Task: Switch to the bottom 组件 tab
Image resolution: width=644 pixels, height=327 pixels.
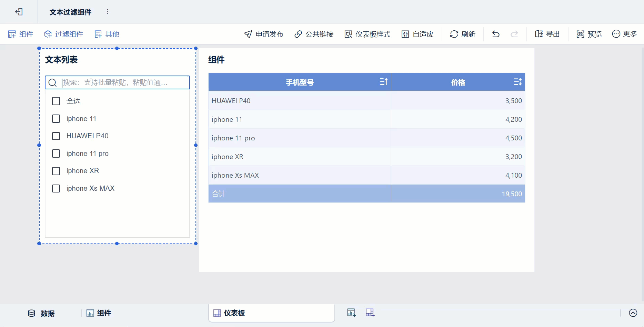Action: coord(99,313)
